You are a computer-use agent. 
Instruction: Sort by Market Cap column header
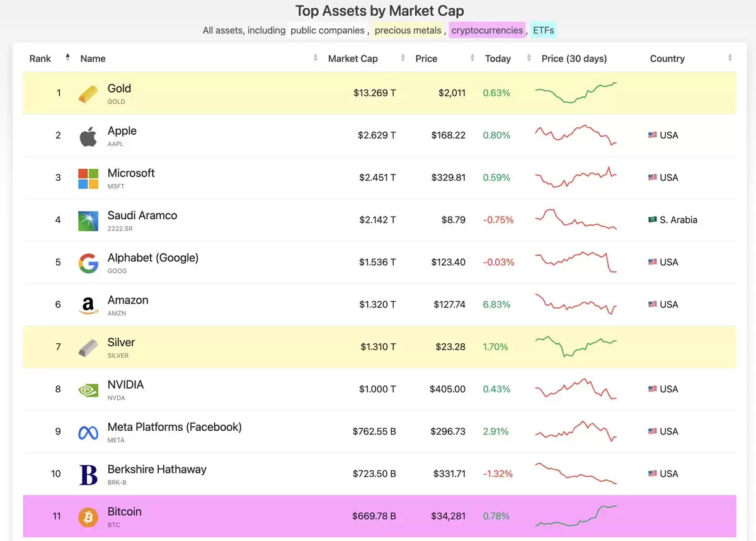353,59
